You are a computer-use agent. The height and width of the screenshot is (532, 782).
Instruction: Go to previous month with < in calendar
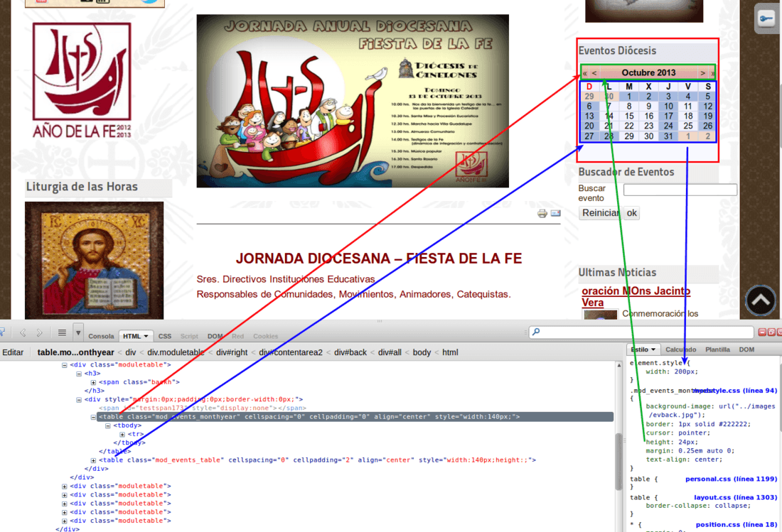(x=594, y=73)
